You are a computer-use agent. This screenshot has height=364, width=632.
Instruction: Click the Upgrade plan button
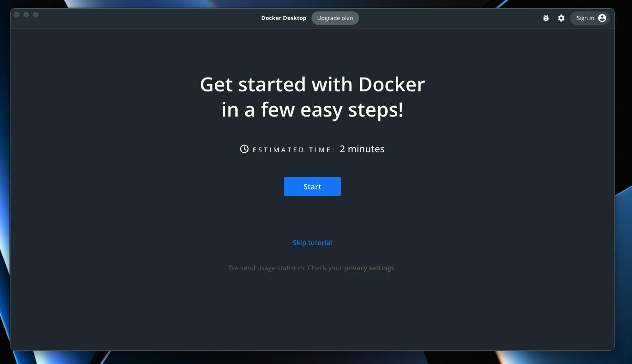pyautogui.click(x=335, y=18)
